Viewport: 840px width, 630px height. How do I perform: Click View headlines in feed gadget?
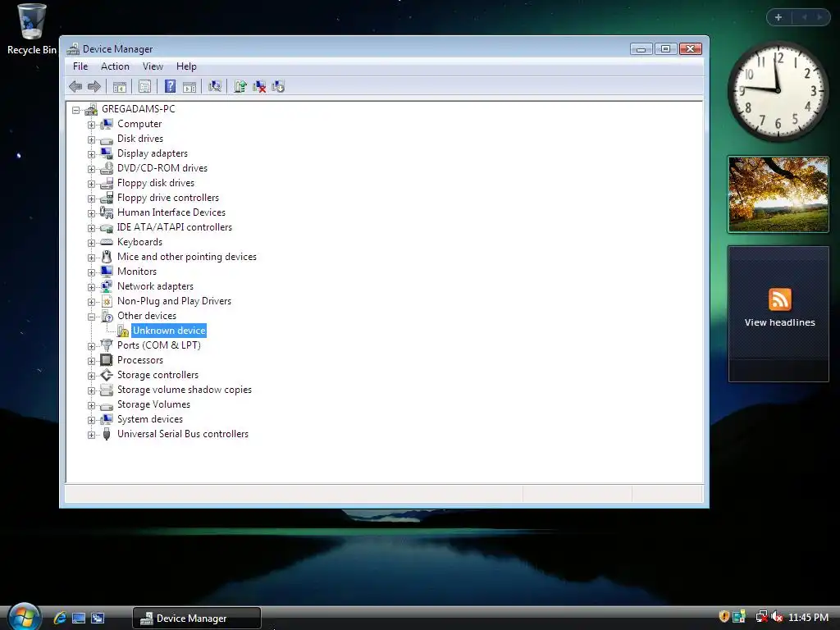(x=779, y=322)
